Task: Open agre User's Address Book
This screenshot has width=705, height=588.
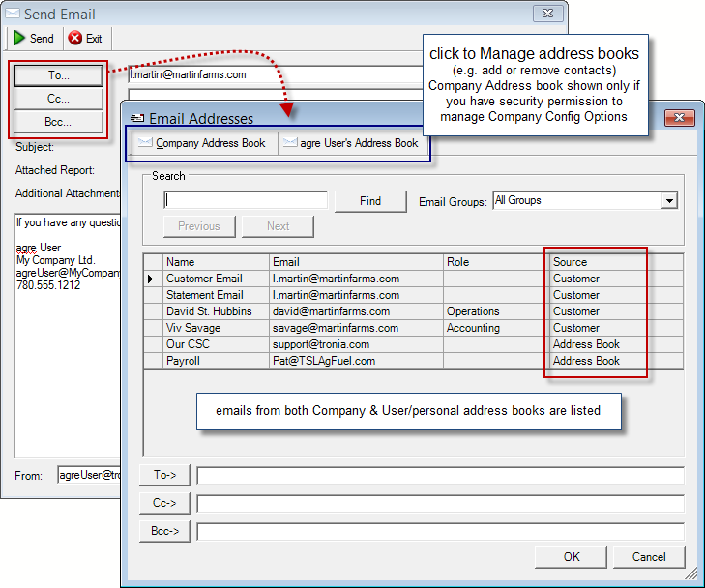Action: tap(353, 143)
